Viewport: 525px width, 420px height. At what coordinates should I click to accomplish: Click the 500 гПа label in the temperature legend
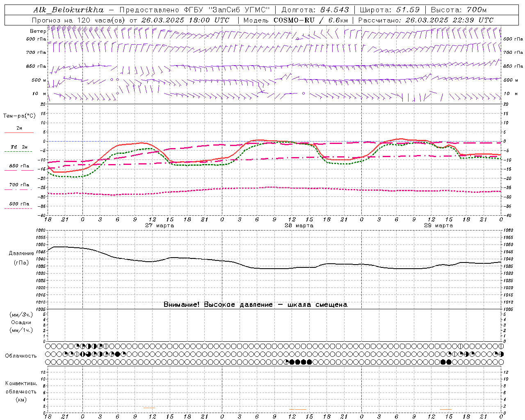click(x=19, y=204)
